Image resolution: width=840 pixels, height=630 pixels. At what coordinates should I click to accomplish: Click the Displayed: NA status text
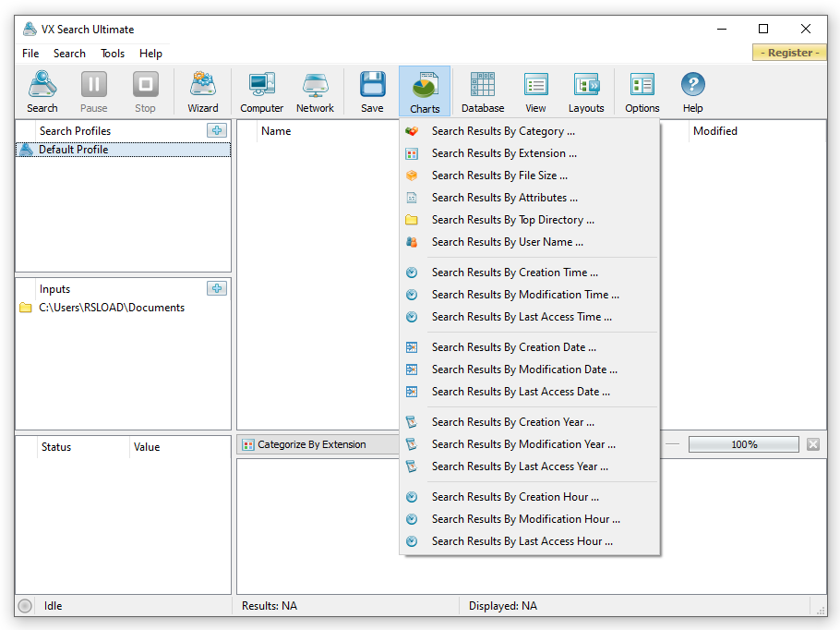(503, 606)
